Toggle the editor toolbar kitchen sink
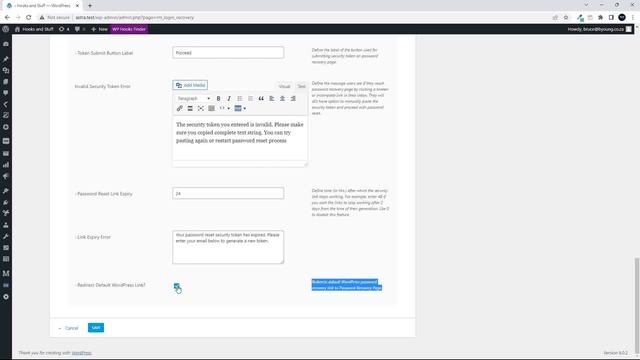Viewport: 640px width, 360px height. (211, 109)
